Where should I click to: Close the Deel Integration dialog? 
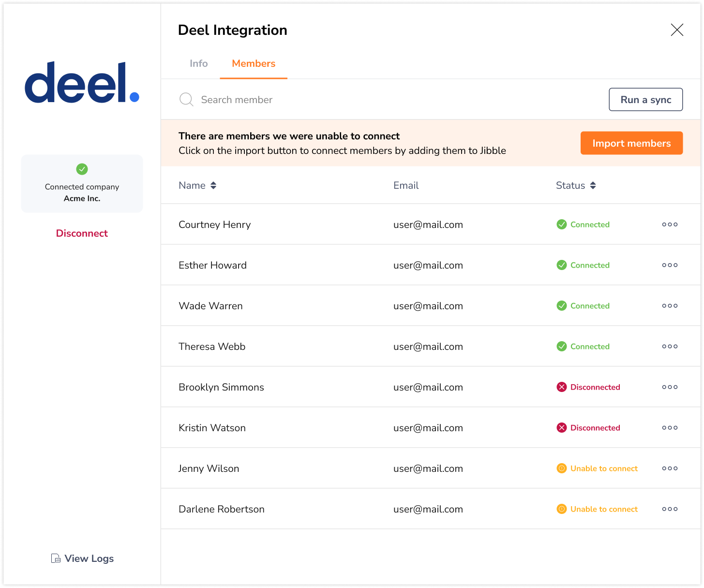[677, 30]
